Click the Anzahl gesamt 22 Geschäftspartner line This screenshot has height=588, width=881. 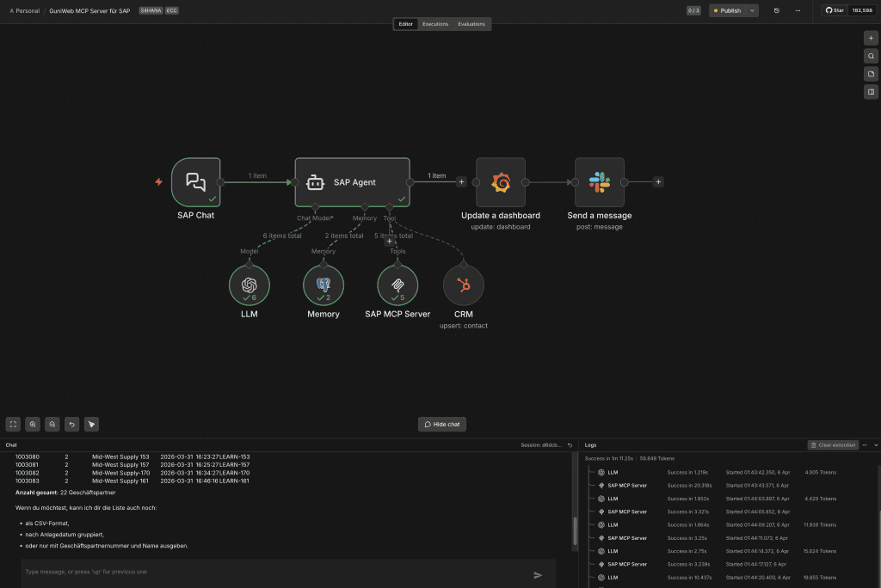[x=65, y=493]
